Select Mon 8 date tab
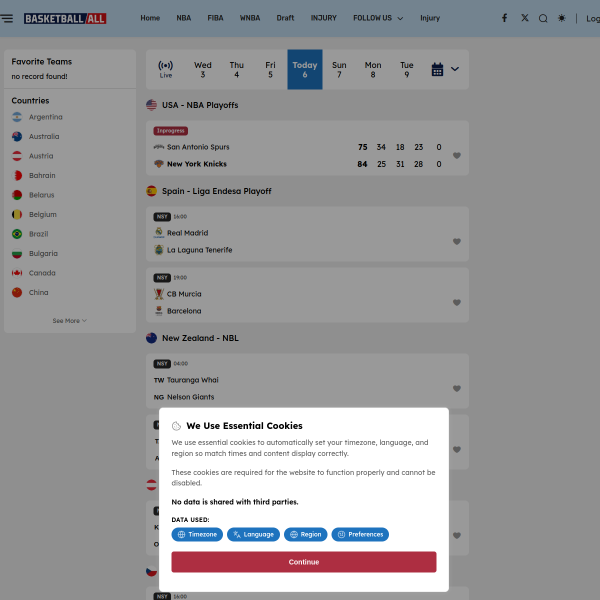 pyautogui.click(x=373, y=69)
